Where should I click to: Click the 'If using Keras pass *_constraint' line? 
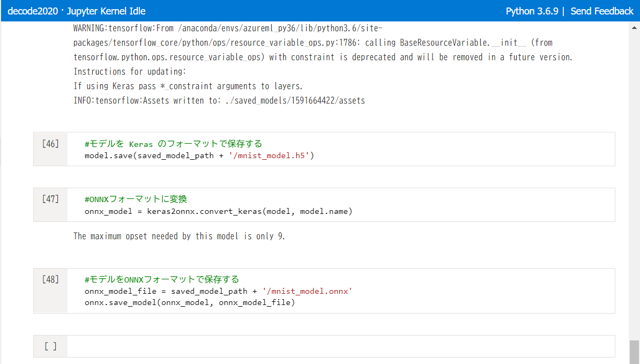point(188,86)
